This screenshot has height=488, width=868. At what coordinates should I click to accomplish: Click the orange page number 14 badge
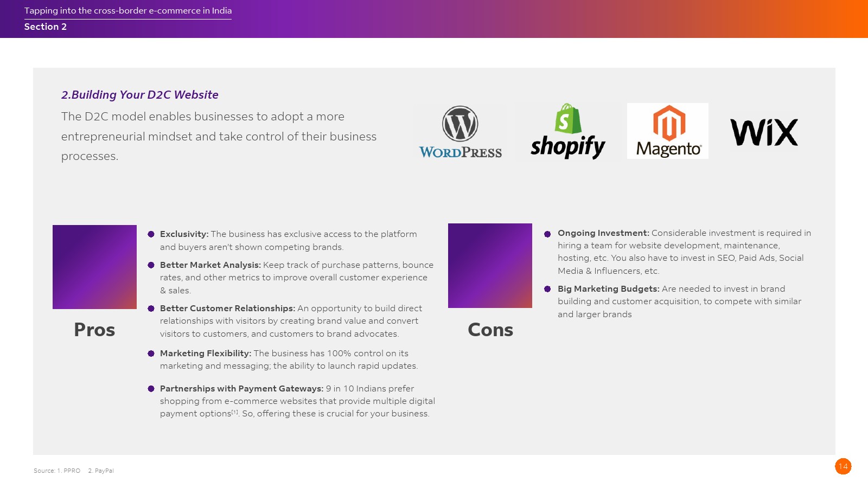pos(843,466)
